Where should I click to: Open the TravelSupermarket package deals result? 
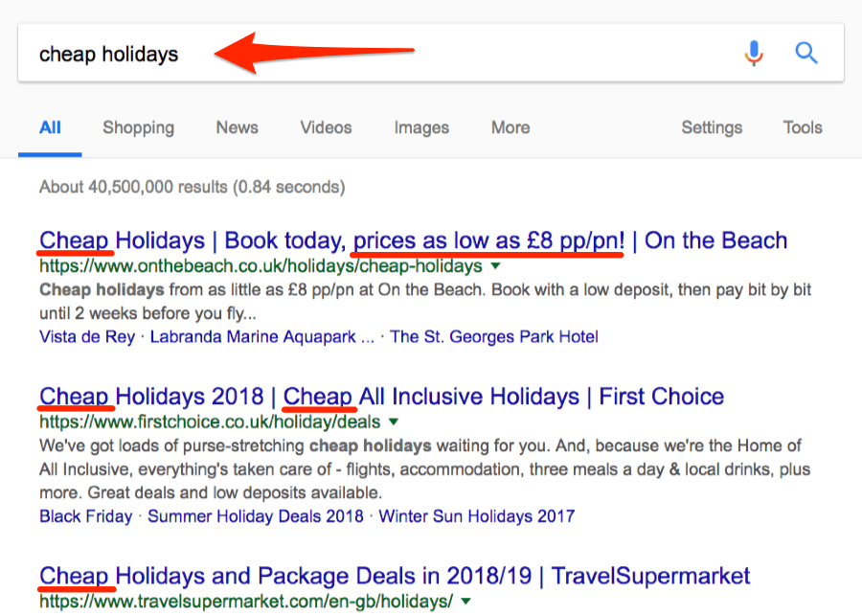(393, 576)
